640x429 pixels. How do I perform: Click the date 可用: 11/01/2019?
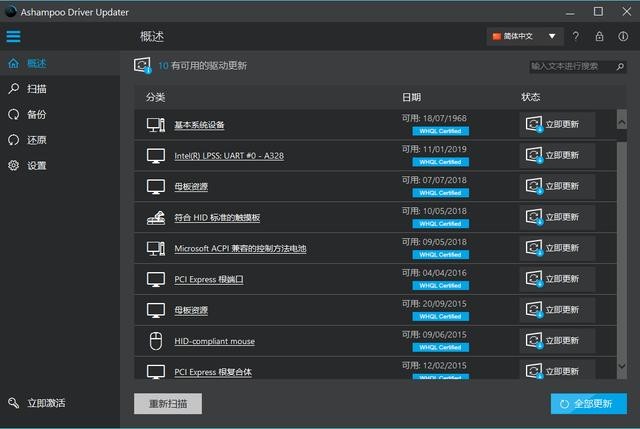click(x=434, y=149)
